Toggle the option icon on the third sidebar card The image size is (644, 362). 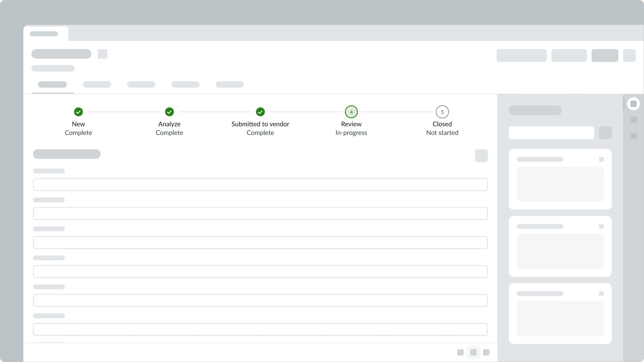pyautogui.click(x=602, y=294)
